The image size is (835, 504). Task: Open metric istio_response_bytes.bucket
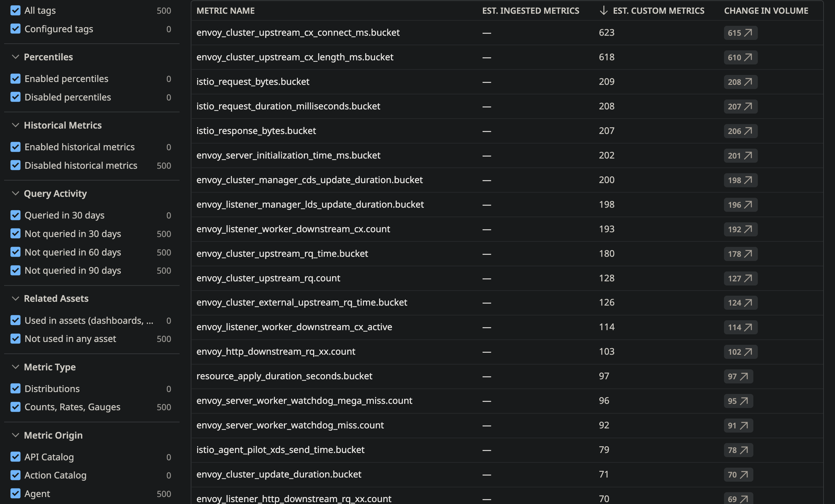(x=256, y=131)
